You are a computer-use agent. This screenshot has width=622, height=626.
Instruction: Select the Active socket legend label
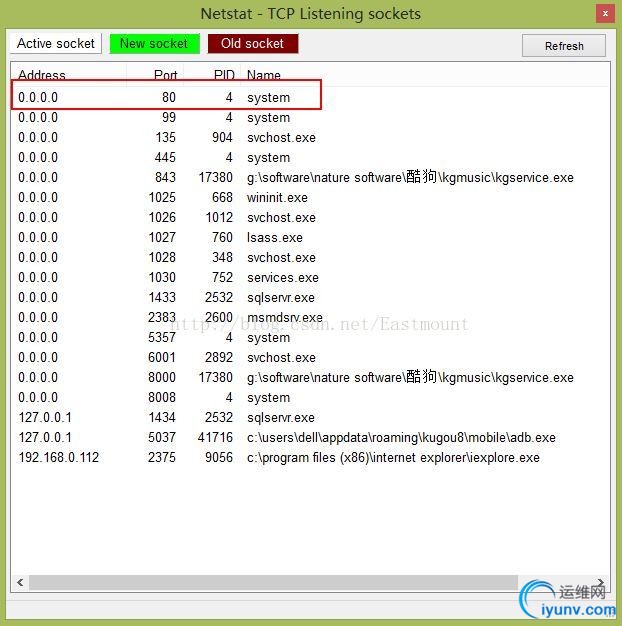[x=55, y=43]
